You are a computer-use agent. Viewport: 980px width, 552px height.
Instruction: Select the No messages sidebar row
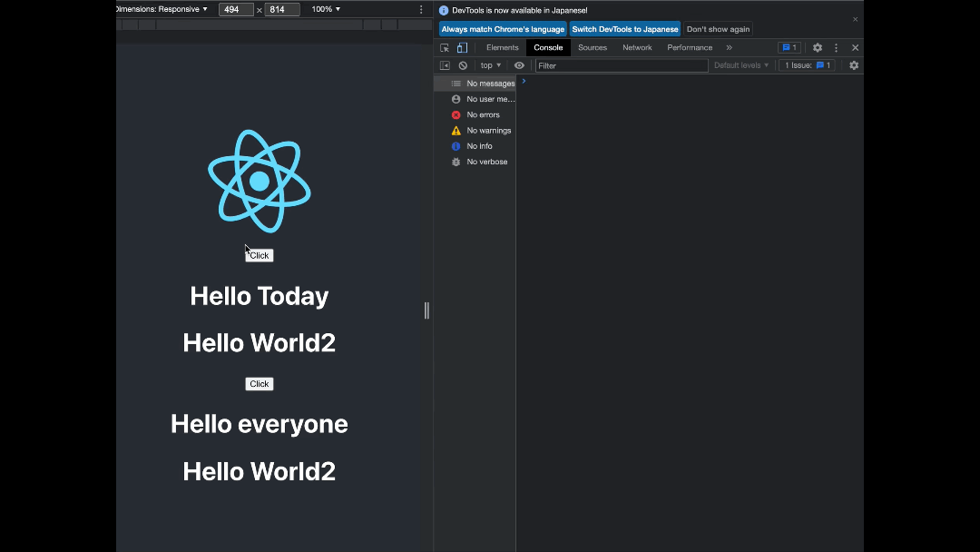point(475,84)
